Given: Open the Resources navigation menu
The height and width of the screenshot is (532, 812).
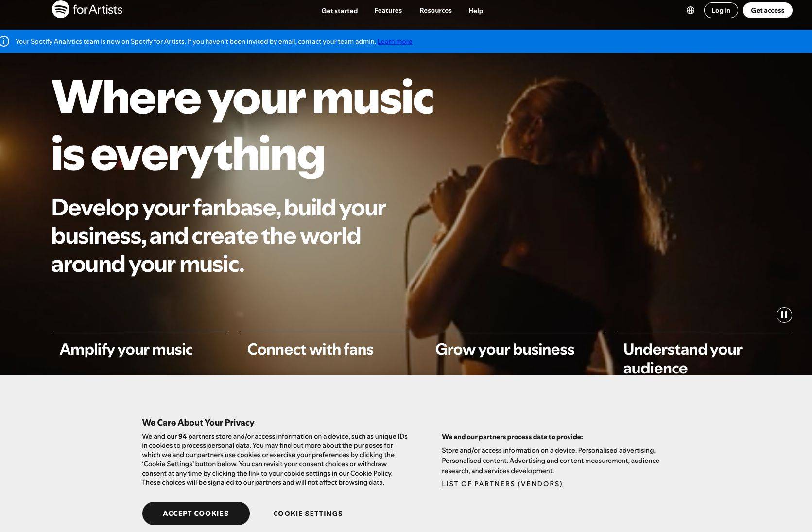Looking at the screenshot, I should (x=435, y=10).
